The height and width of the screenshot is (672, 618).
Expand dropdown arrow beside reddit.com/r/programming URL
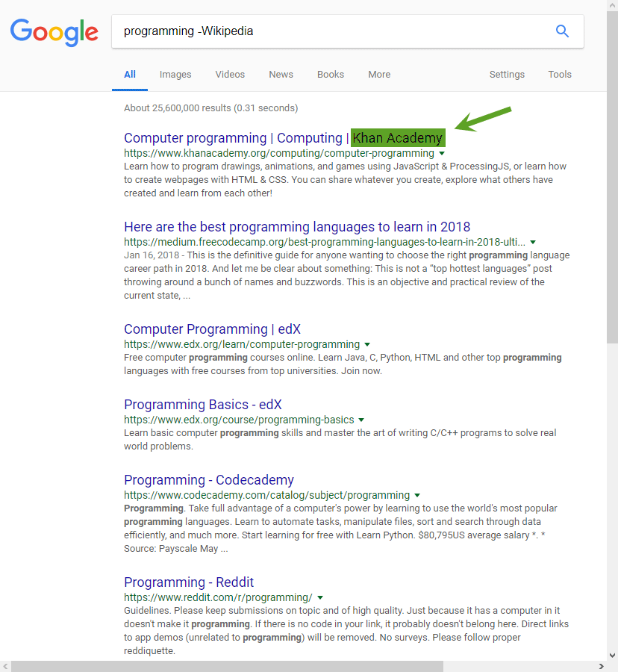pos(320,598)
